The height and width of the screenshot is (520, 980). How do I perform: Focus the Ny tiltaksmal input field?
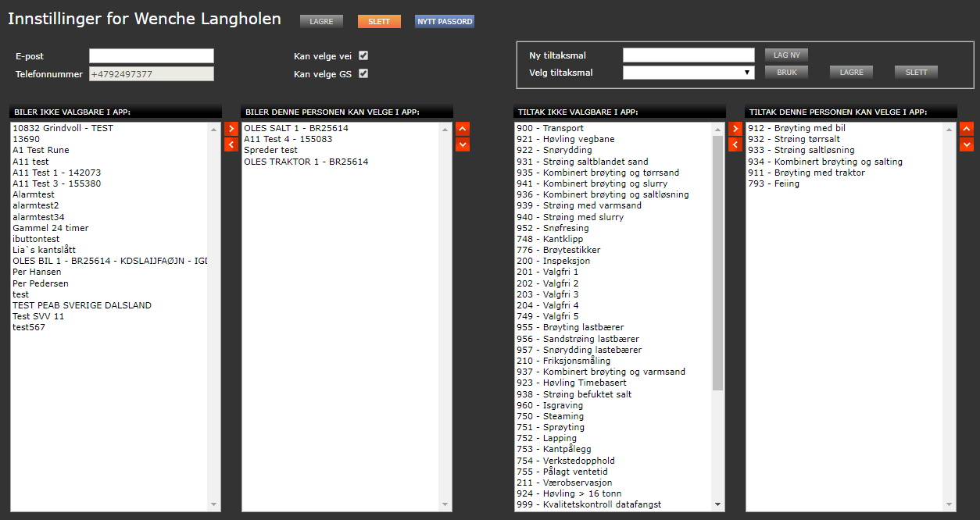(689, 55)
